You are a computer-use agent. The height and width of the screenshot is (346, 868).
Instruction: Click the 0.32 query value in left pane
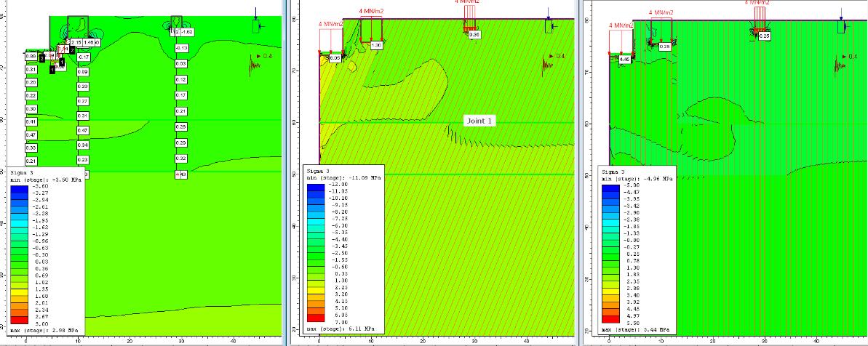(181, 158)
